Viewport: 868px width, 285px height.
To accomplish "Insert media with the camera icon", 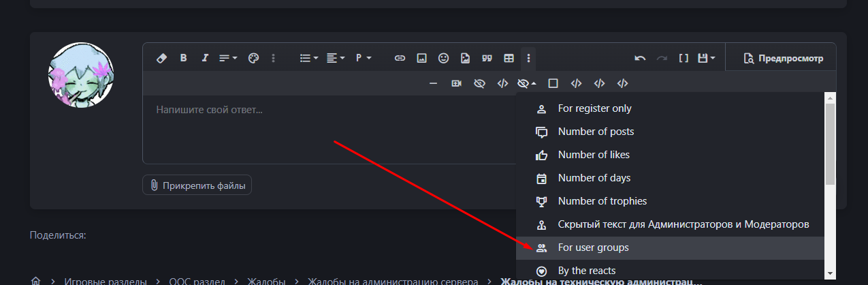I will (456, 83).
